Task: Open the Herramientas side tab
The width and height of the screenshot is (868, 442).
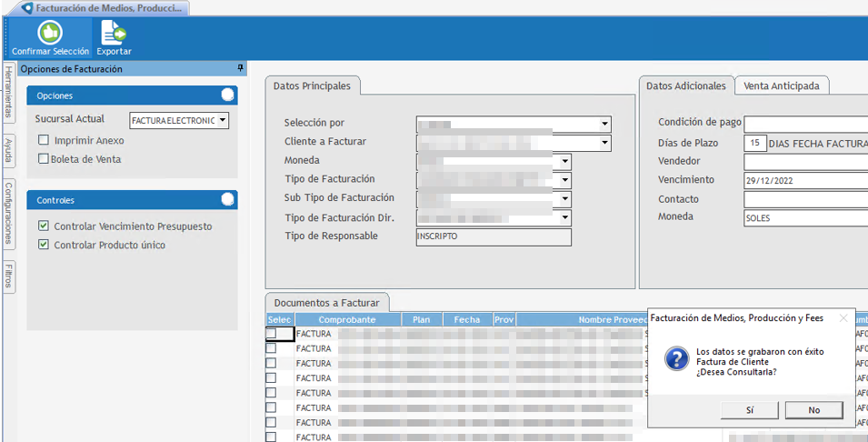Action: pyautogui.click(x=9, y=91)
